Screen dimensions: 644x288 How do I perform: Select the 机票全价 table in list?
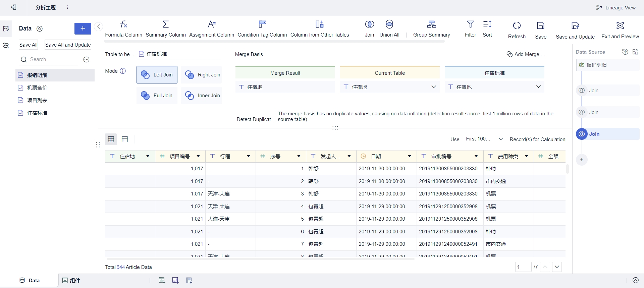click(x=37, y=88)
